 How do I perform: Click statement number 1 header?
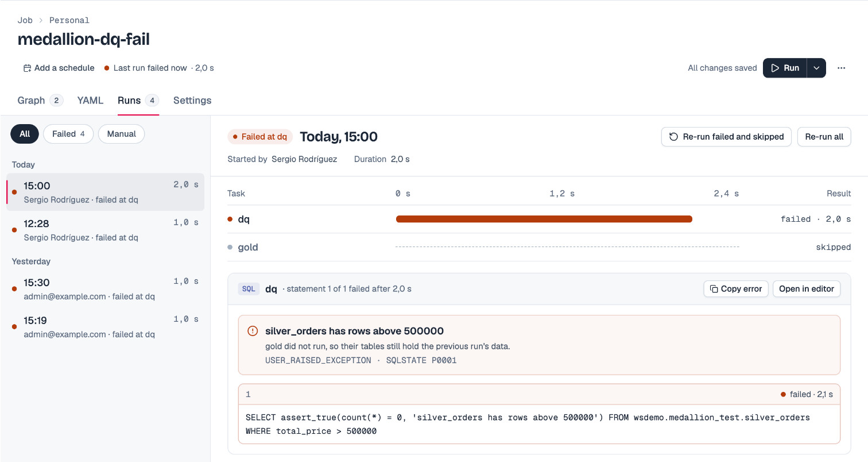pos(248,395)
